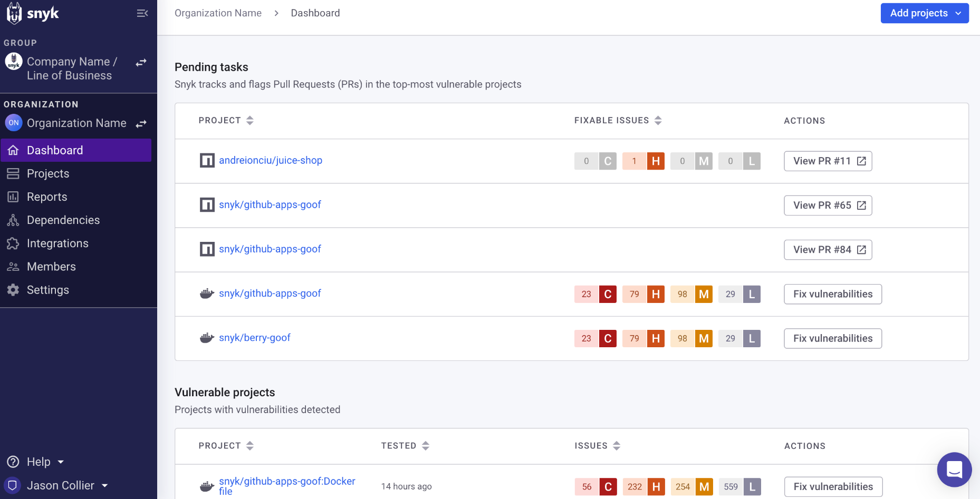This screenshot has width=980, height=499.
Task: Click the Settings gear icon
Action: point(13,290)
